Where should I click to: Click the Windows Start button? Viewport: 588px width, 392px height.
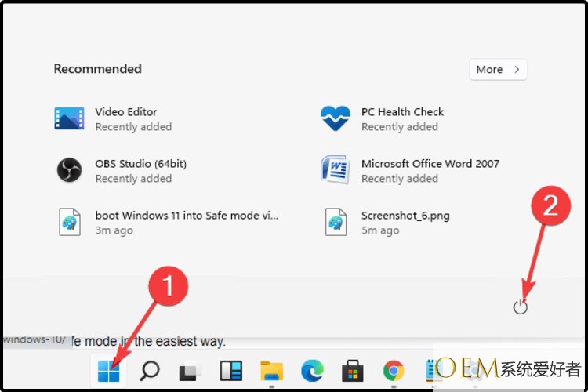tap(108, 371)
